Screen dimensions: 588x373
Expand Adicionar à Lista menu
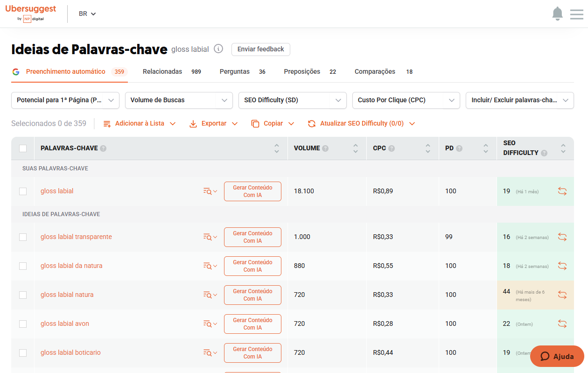point(140,123)
